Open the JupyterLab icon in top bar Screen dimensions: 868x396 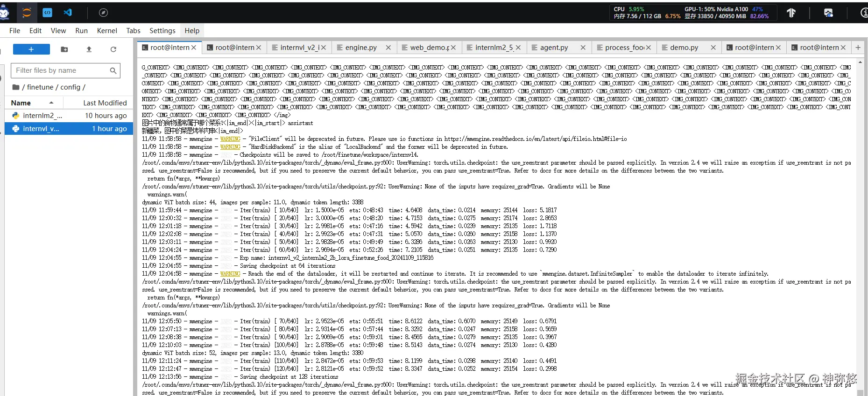tap(27, 13)
